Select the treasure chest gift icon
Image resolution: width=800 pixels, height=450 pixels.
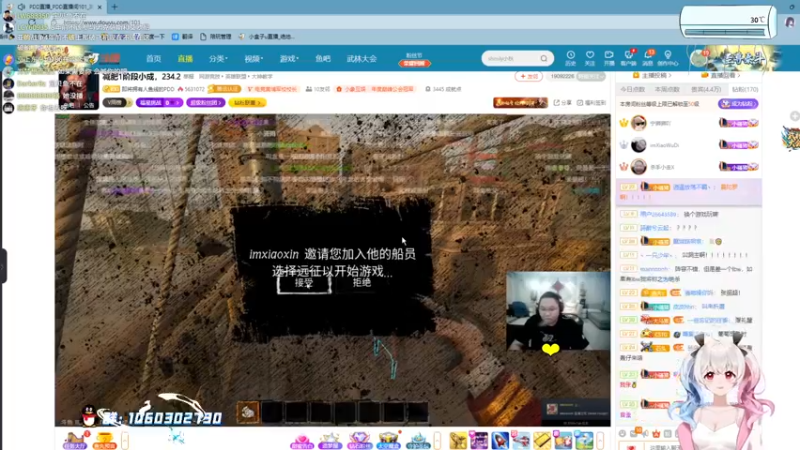pyautogui.click(x=388, y=440)
